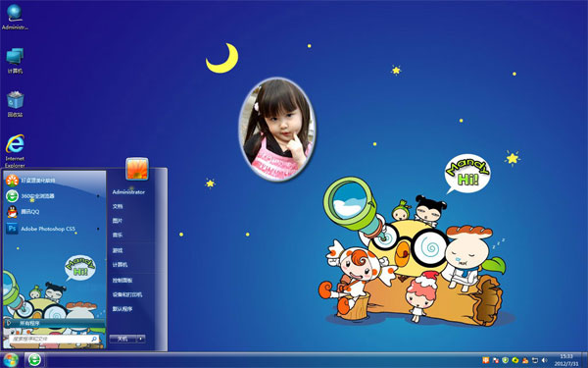Expand 360 browser jump list arrow
Viewport: 588px width, 368px height.
[x=98, y=196]
